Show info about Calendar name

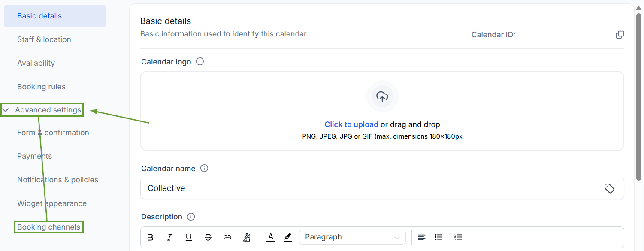[204, 168]
